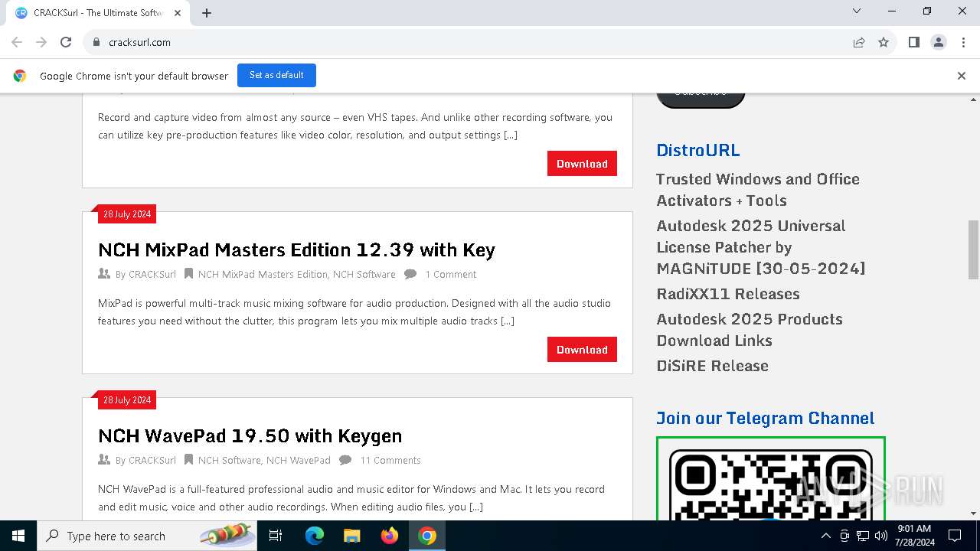Open the tab search chevron
Viewport: 980px width, 551px height.
click(x=857, y=11)
